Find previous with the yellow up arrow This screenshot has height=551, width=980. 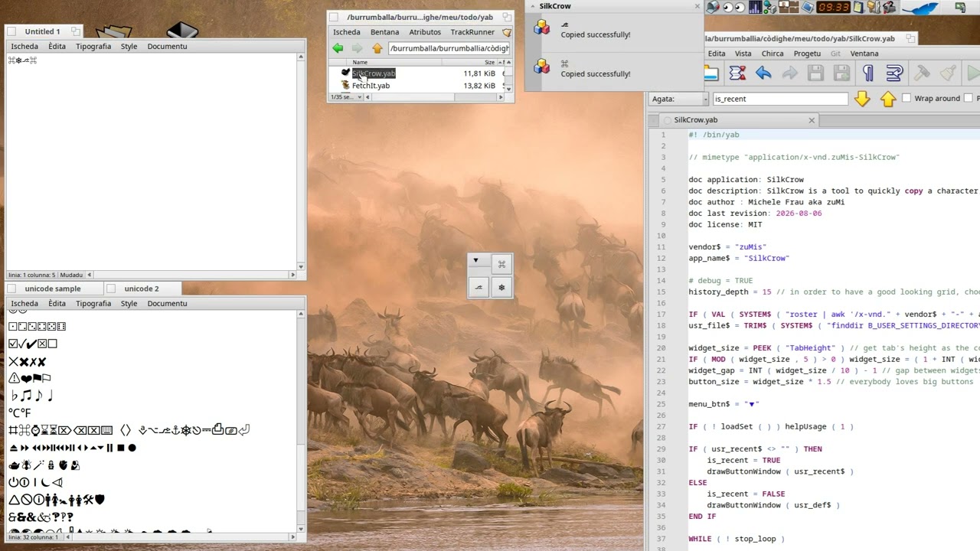click(888, 99)
